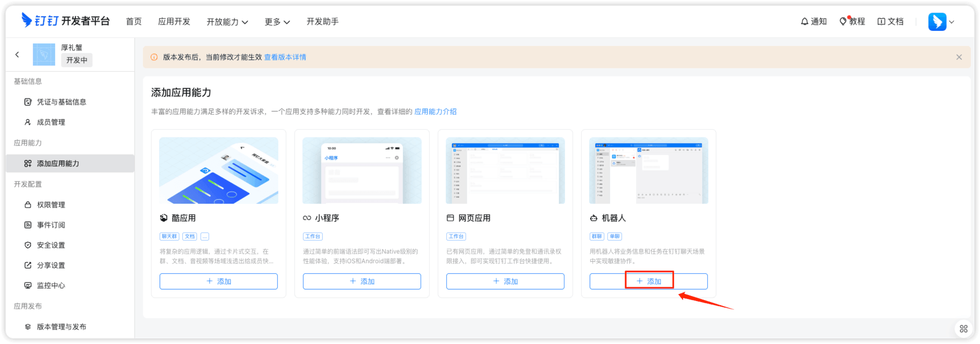The width and height of the screenshot is (980, 344).
Task: Click the 厚礼蟹 app thumbnail icon
Action: (44, 54)
